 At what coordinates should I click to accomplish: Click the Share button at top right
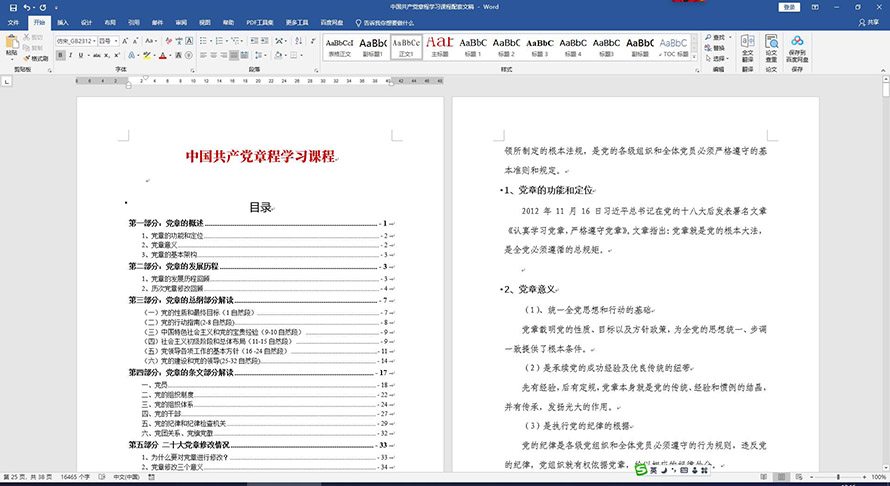pos(869,23)
